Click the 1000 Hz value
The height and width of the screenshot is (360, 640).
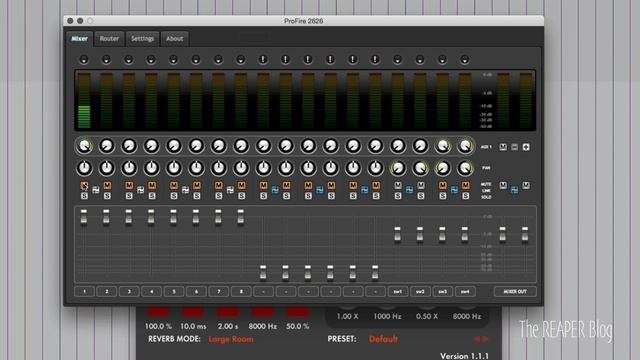click(x=387, y=316)
